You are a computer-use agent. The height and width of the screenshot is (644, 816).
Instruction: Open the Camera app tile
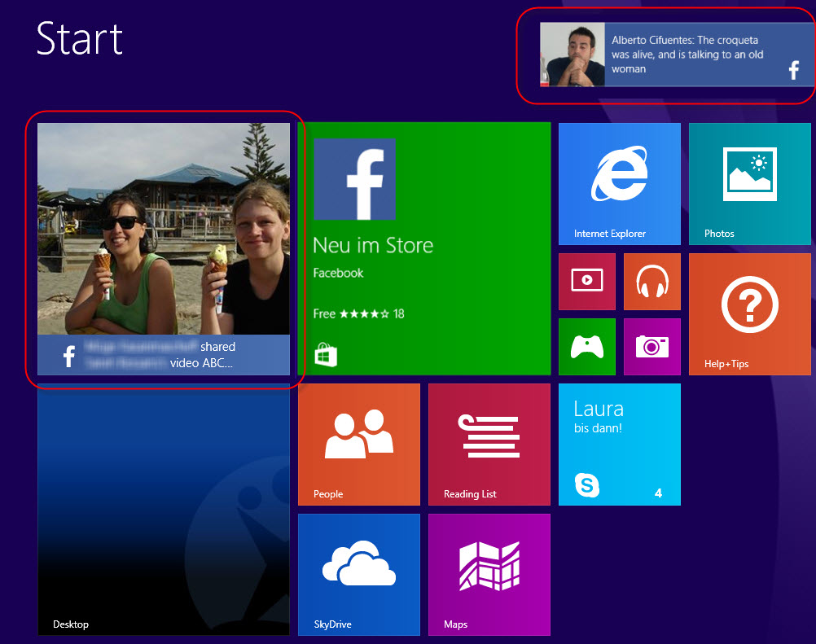pyautogui.click(x=651, y=347)
